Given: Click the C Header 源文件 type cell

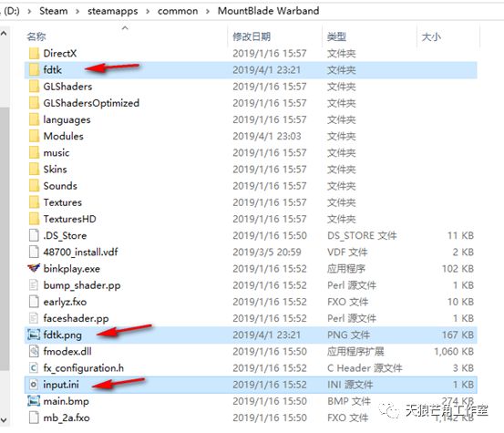Looking at the screenshot, I should (x=365, y=368).
